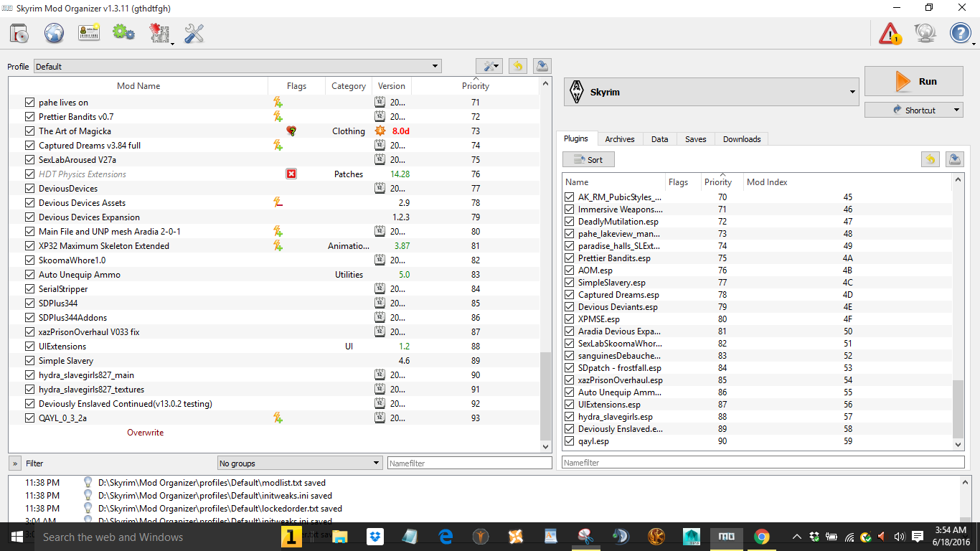Open the Help question mark icon
This screenshot has height=551, width=980.
tap(961, 33)
